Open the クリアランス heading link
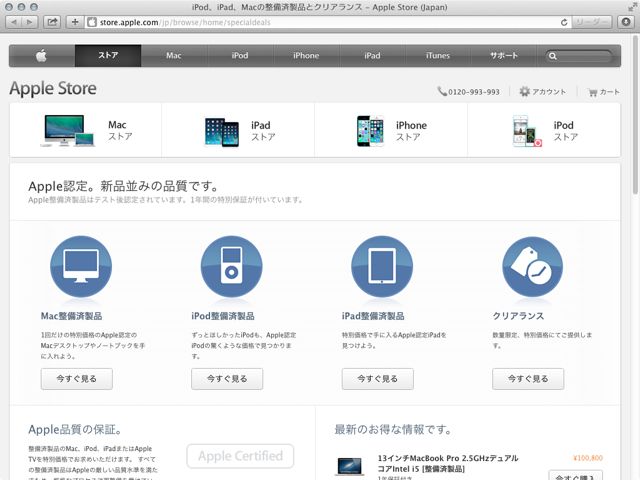Screen dimensions: 640x480 coord(518,316)
